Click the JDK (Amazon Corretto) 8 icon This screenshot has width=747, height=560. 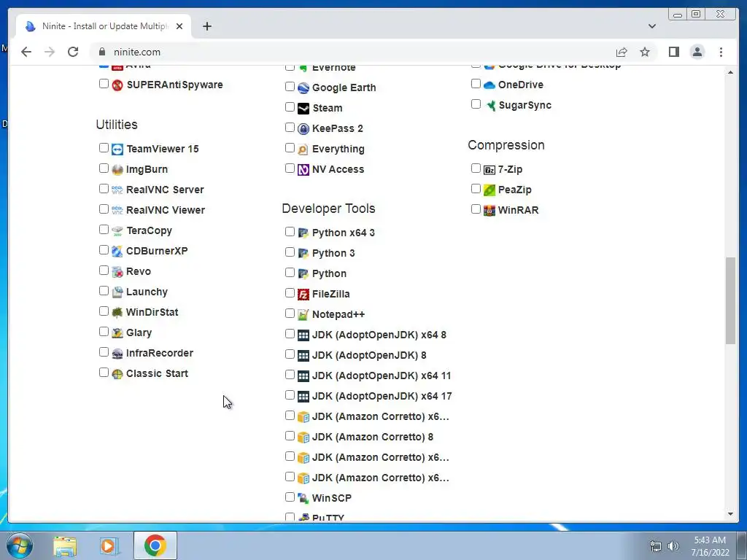(x=303, y=437)
